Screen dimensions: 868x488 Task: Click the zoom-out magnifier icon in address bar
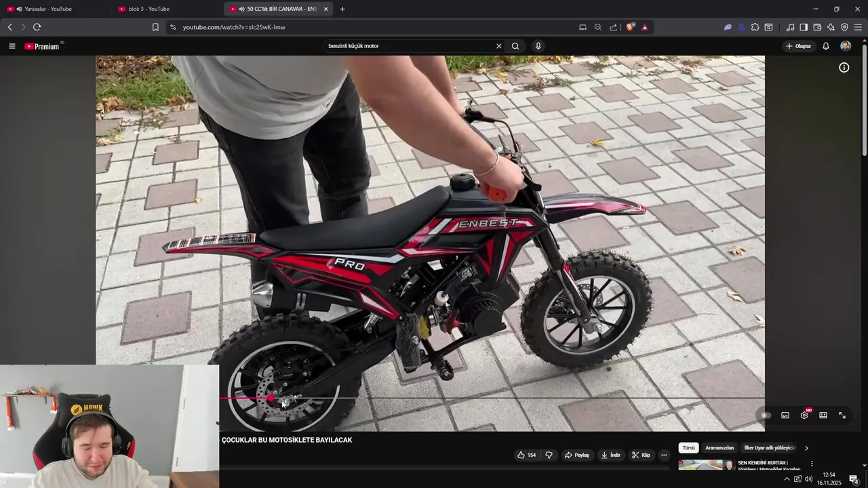(x=598, y=27)
